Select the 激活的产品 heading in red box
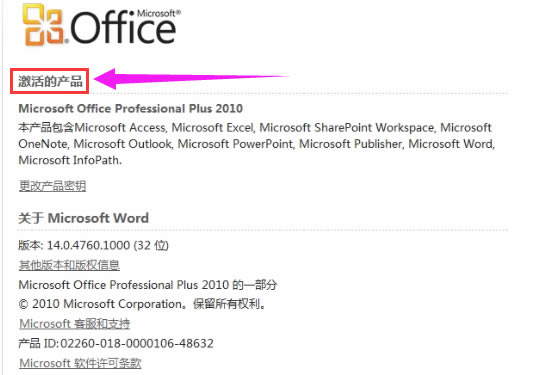Image resolution: width=545 pixels, height=375 pixels. coord(50,81)
